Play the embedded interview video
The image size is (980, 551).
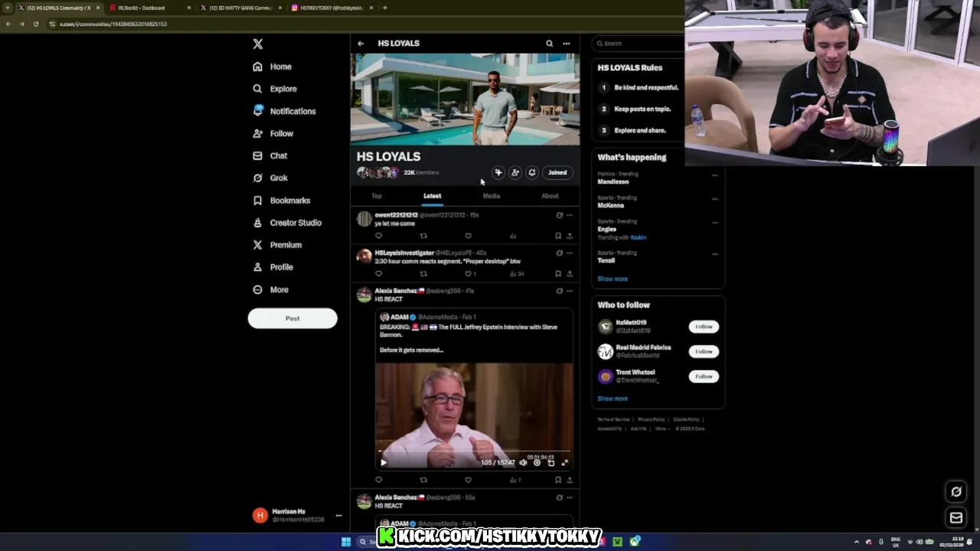pos(384,462)
